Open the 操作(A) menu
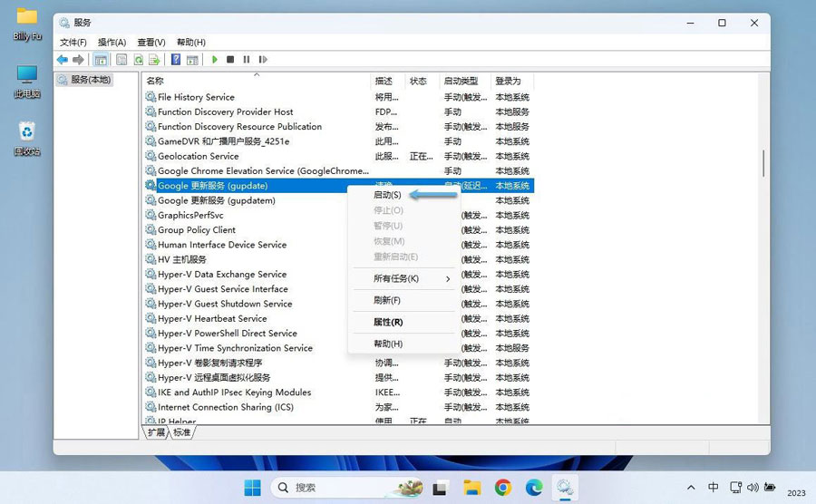This screenshot has height=504, width=816. 112,42
